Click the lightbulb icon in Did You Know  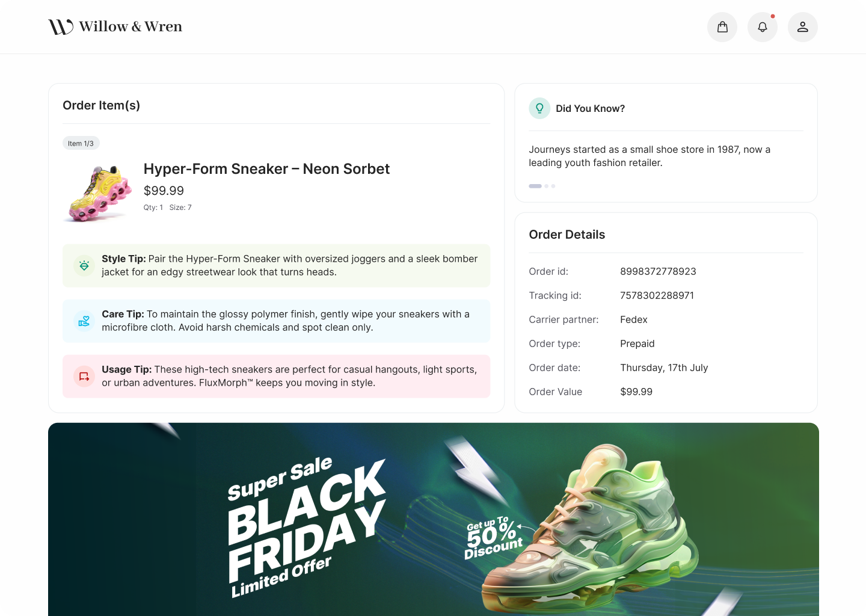pyautogui.click(x=539, y=108)
